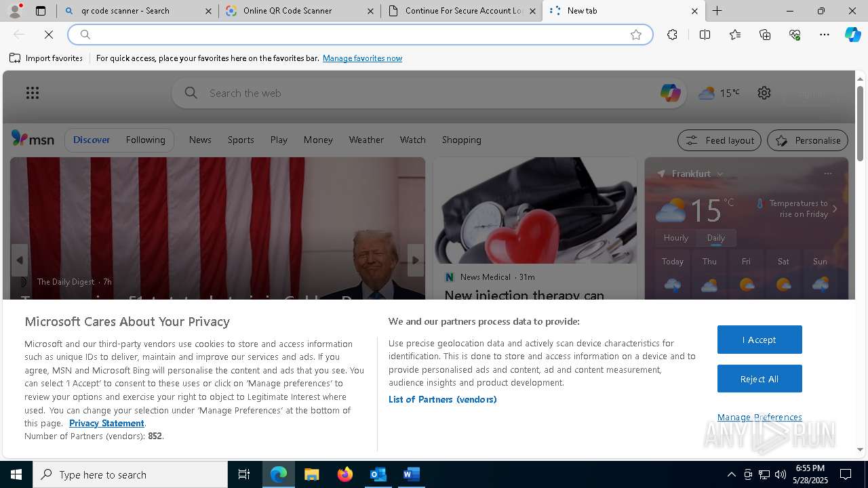The width and height of the screenshot is (868, 488).
Task: Open File Explorer from taskbar
Action: (311, 474)
